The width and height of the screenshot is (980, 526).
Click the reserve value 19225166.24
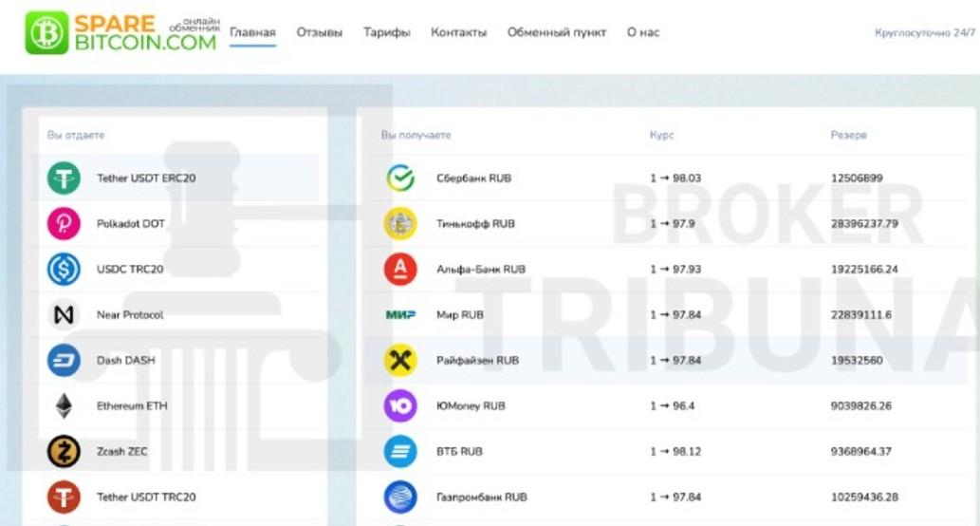(864, 270)
